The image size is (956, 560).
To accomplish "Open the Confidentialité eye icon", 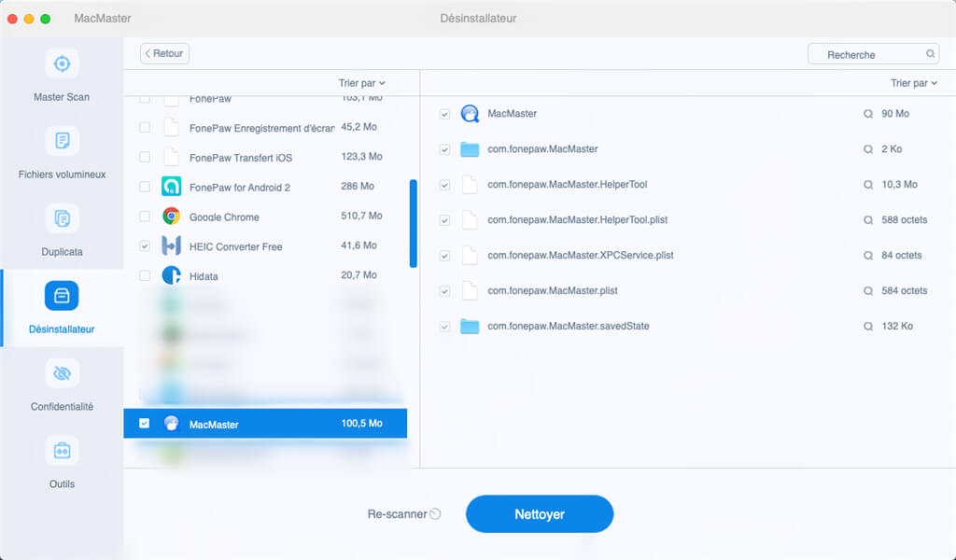I will pyautogui.click(x=62, y=373).
